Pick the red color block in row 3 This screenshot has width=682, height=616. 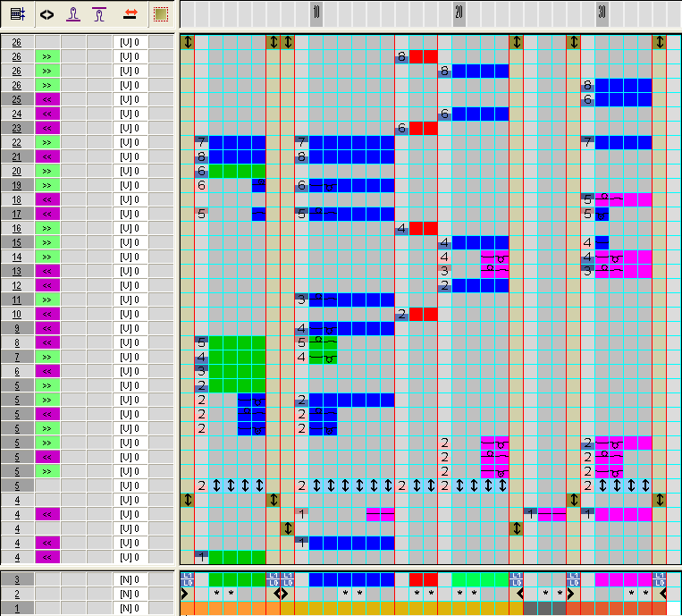423,579
